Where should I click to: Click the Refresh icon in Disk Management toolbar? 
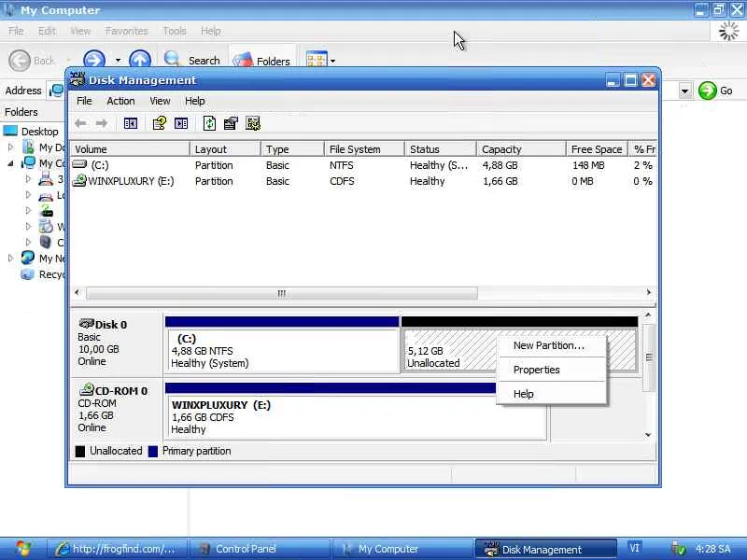pyautogui.click(x=209, y=123)
